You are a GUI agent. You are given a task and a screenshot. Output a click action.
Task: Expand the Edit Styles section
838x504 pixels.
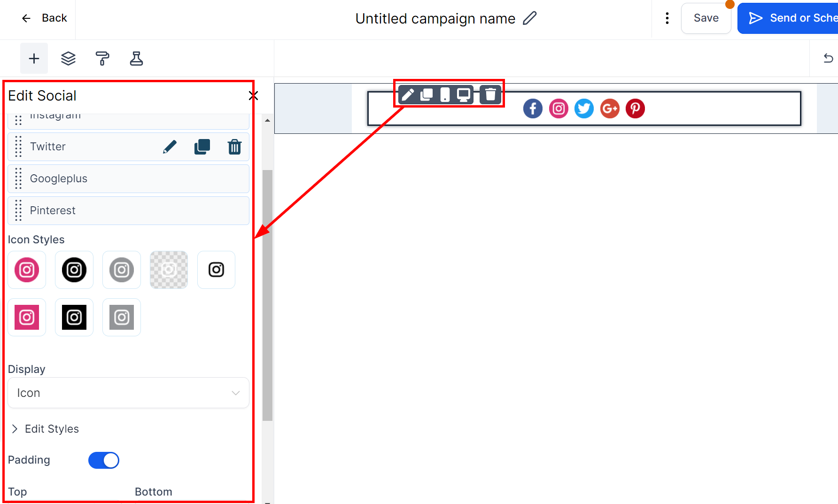(52, 429)
